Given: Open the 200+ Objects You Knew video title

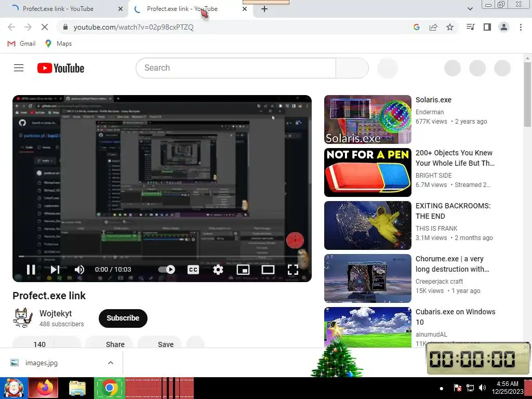Looking at the screenshot, I should pyautogui.click(x=455, y=158).
